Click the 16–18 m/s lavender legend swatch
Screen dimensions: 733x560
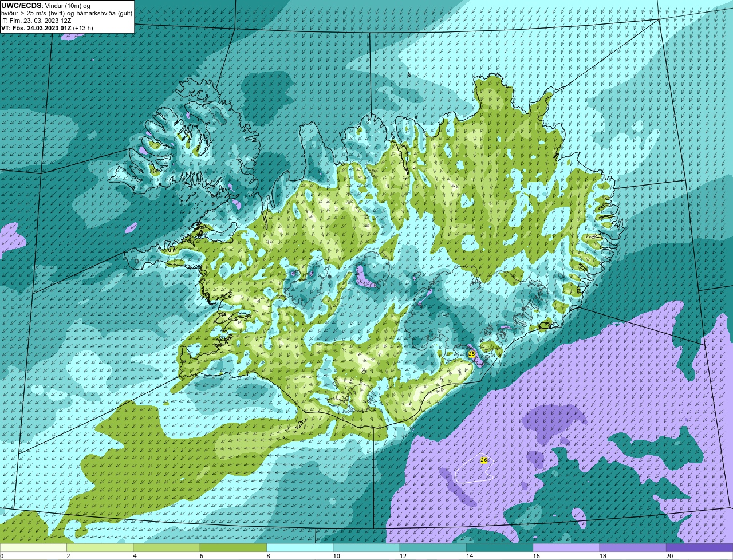[x=566, y=548]
